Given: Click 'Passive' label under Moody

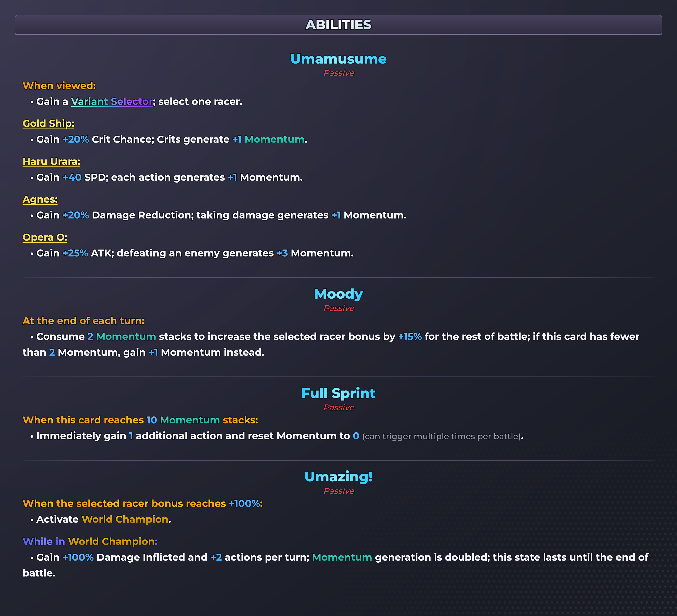Looking at the screenshot, I should tap(339, 308).
